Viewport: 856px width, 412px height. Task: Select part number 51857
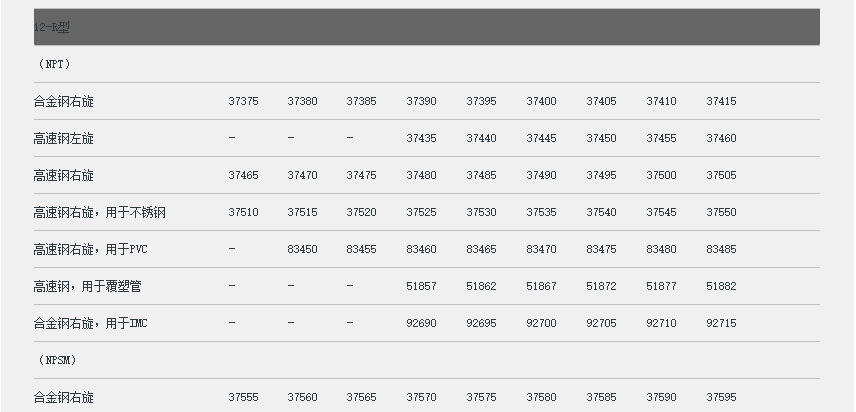coord(421,286)
